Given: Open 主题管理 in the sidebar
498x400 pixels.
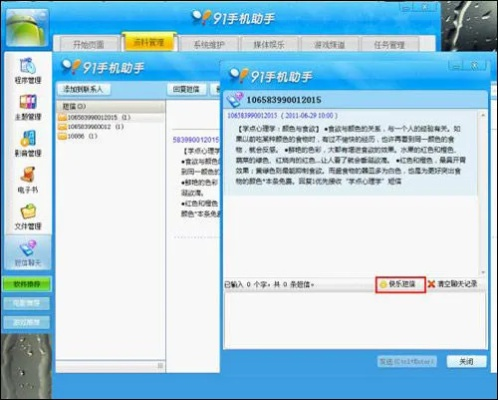Looking at the screenshot, I should (x=28, y=107).
